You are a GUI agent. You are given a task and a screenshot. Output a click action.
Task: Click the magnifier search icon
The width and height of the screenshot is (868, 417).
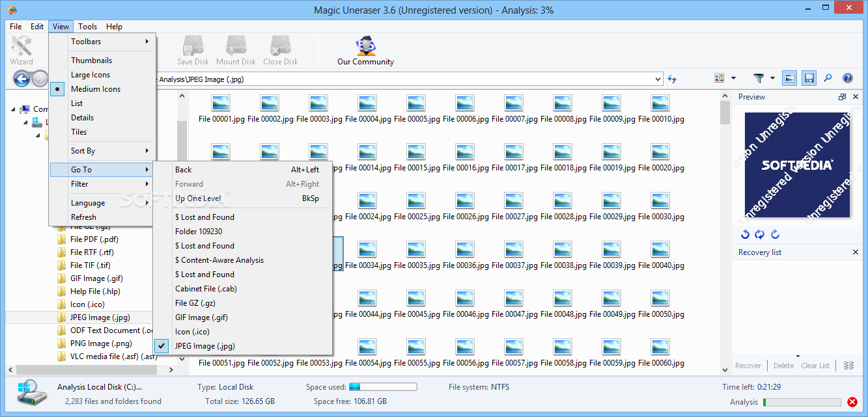coord(828,78)
